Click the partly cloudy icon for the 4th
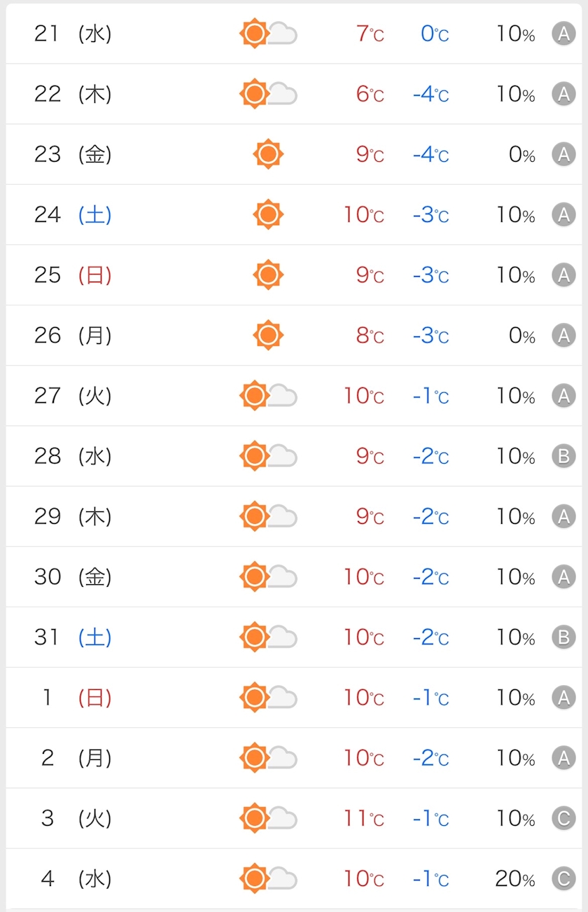 (268, 878)
